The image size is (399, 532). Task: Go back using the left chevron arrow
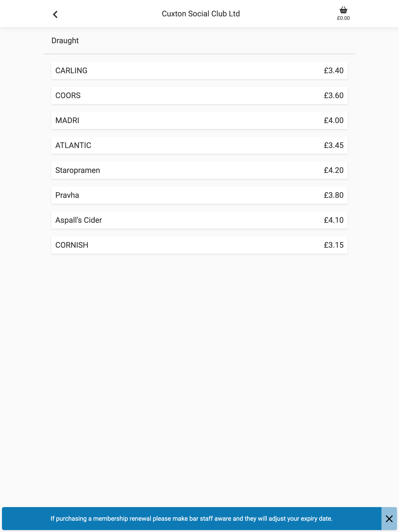[55, 14]
